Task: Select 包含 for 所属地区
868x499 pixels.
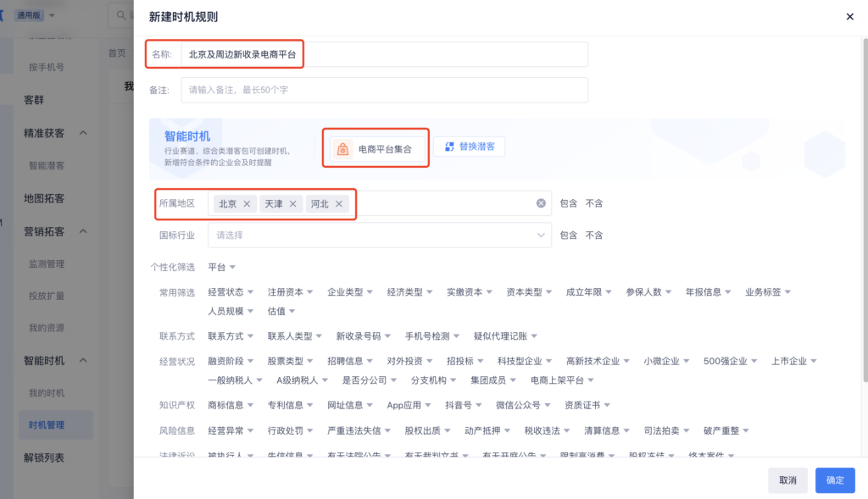Action: pos(568,203)
